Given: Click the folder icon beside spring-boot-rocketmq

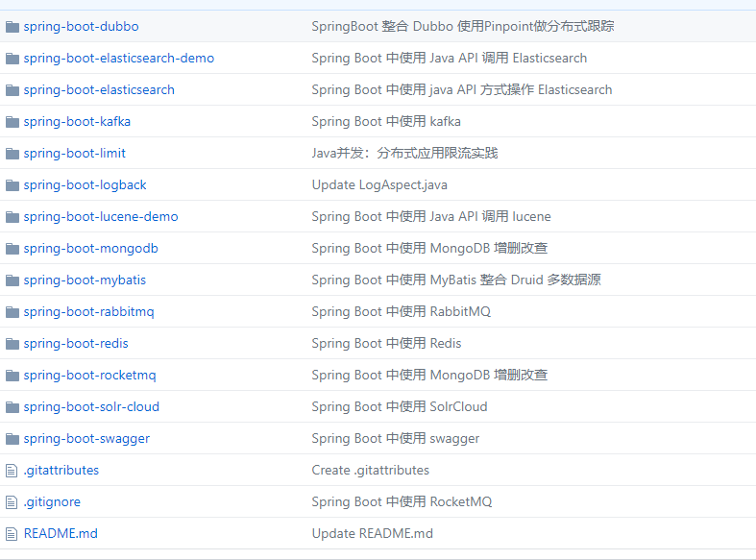Looking at the screenshot, I should [x=12, y=376].
